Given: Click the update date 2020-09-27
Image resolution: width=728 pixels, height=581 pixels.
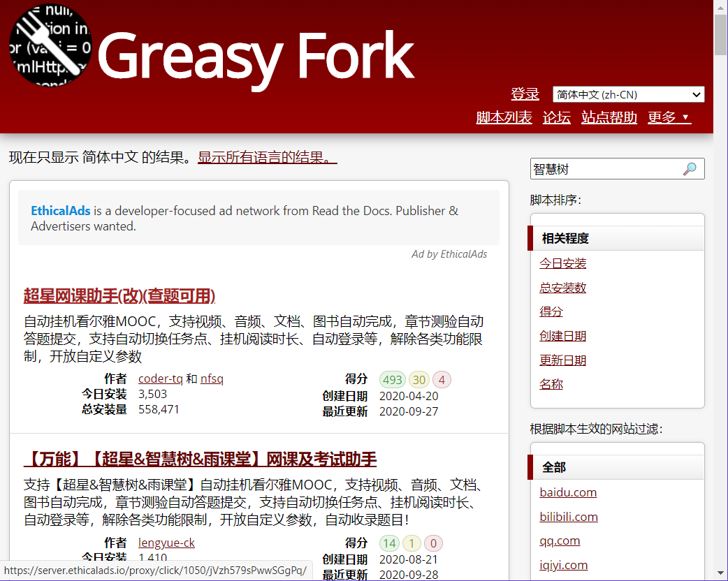Looking at the screenshot, I should (409, 411).
